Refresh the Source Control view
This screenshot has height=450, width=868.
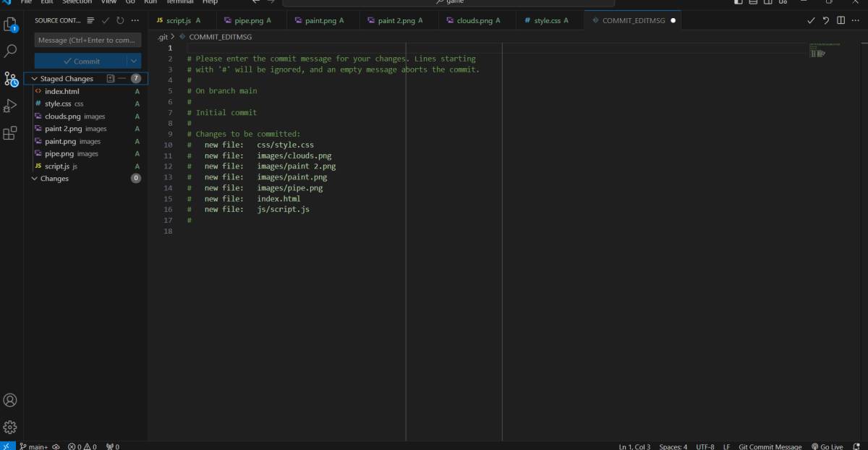(x=120, y=20)
